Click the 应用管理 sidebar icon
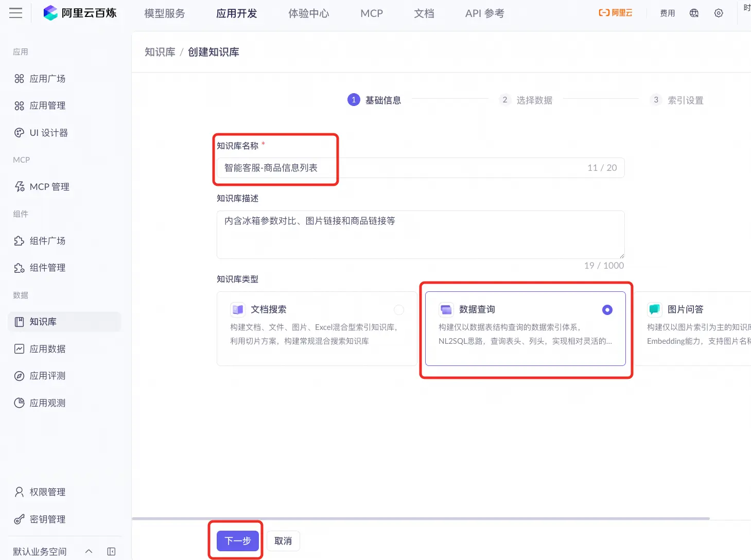 [x=19, y=106]
